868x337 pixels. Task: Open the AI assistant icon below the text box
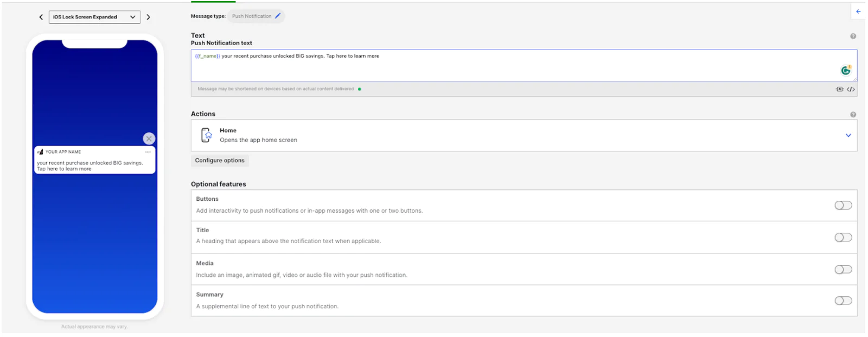(839, 90)
